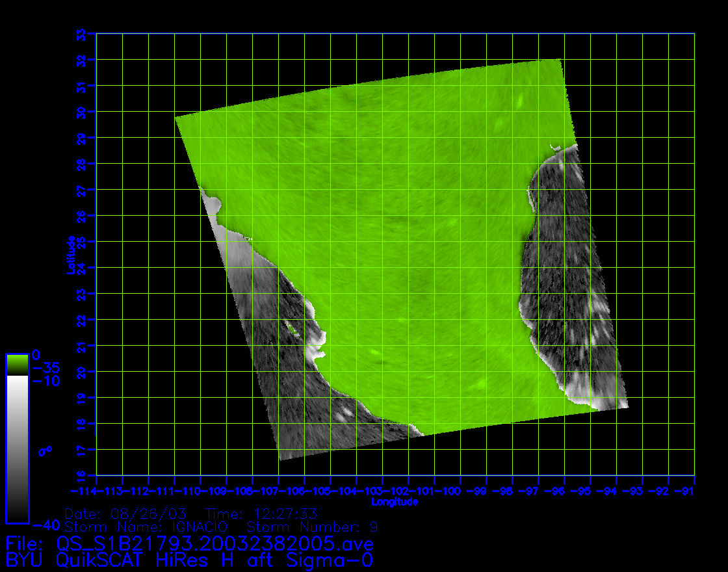Click the sigma-0 symbol beside color bar
The image size is (728, 572).
pyautogui.click(x=44, y=450)
